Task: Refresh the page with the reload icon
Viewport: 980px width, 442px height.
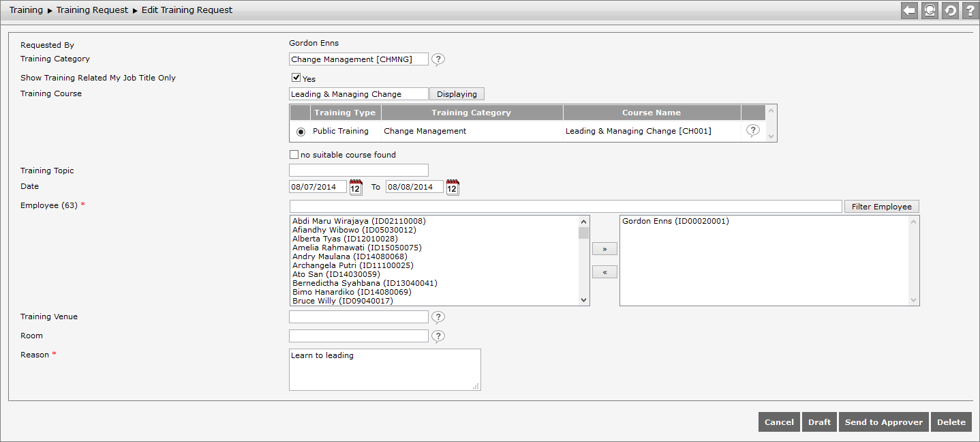Action: tap(949, 10)
